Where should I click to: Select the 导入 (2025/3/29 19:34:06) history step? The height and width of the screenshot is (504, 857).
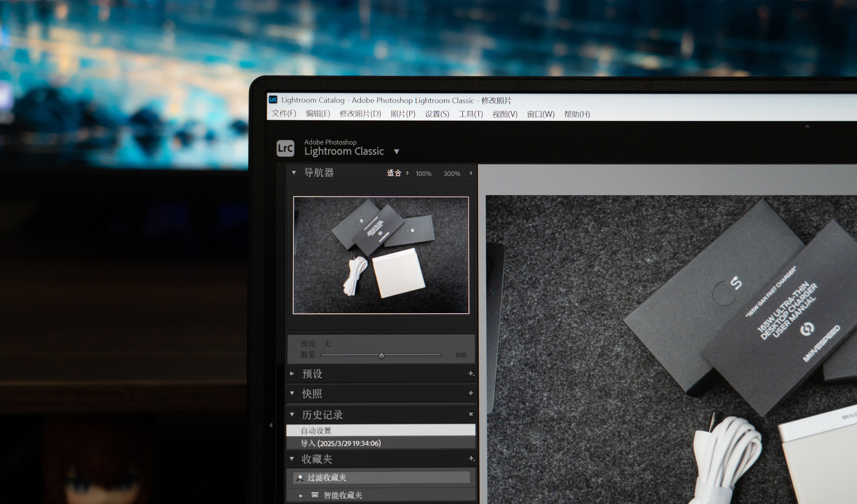click(381, 443)
